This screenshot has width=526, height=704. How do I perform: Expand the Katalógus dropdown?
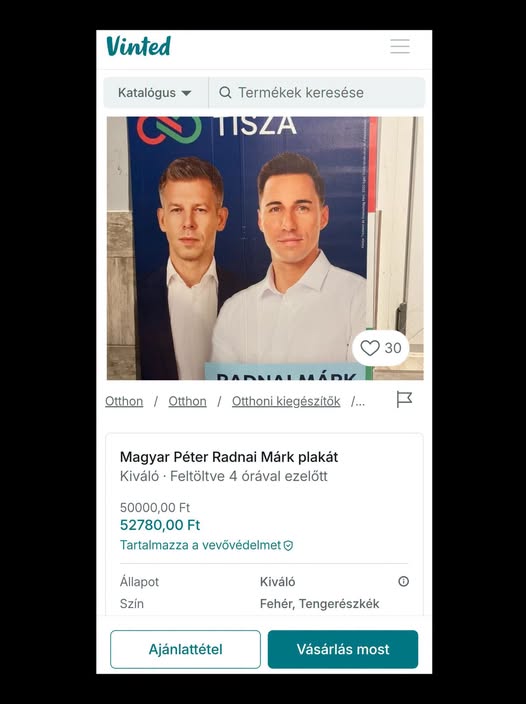(x=156, y=92)
